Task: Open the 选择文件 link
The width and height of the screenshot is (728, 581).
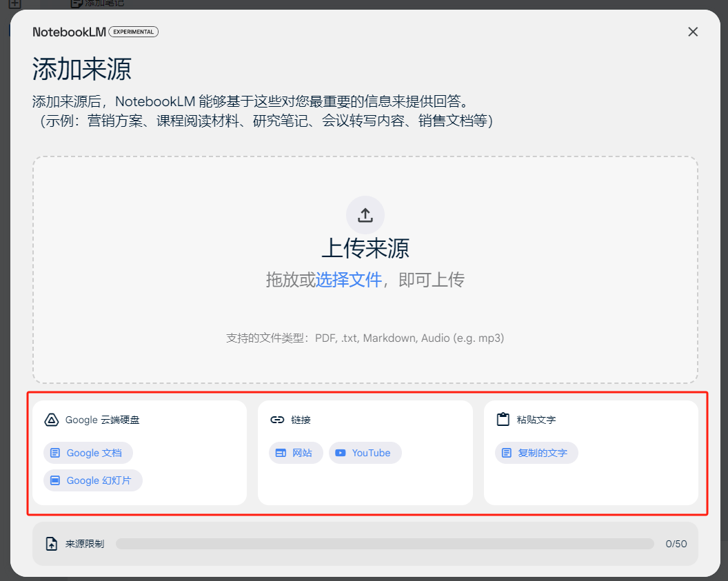Action: click(x=349, y=279)
